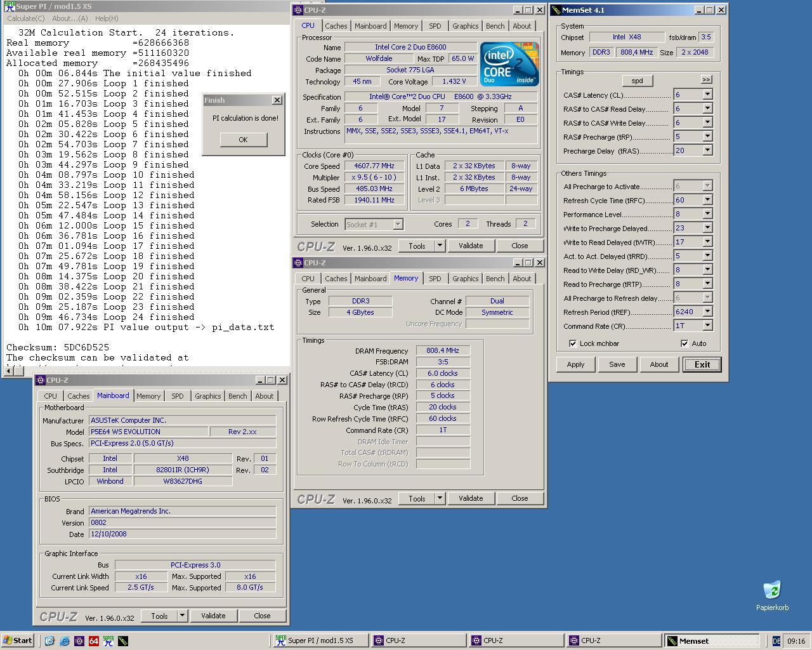Click MemSet title bar icon
Screen dimensions: 812x650
pos(556,10)
